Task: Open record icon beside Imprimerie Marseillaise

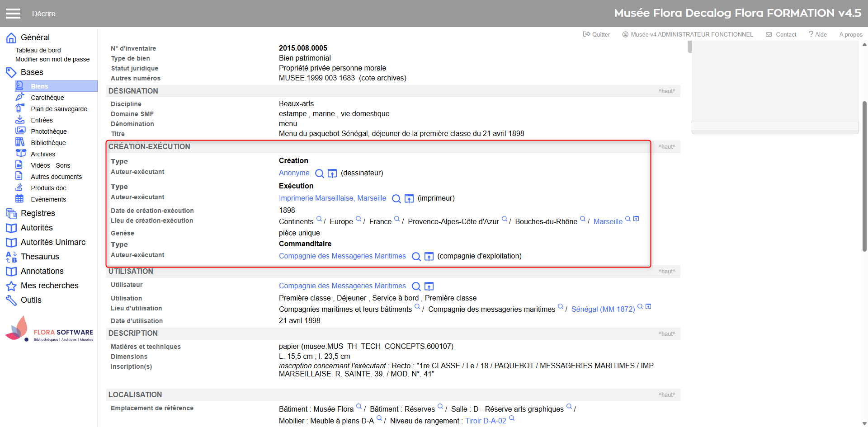Action: [409, 199]
